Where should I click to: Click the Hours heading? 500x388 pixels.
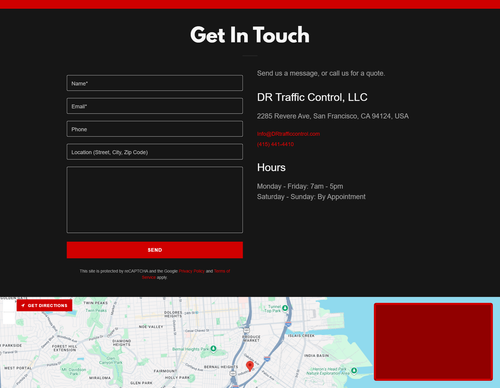click(x=271, y=167)
